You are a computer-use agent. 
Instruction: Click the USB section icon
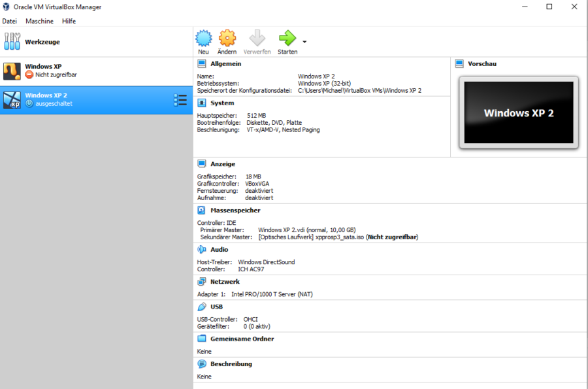202,307
